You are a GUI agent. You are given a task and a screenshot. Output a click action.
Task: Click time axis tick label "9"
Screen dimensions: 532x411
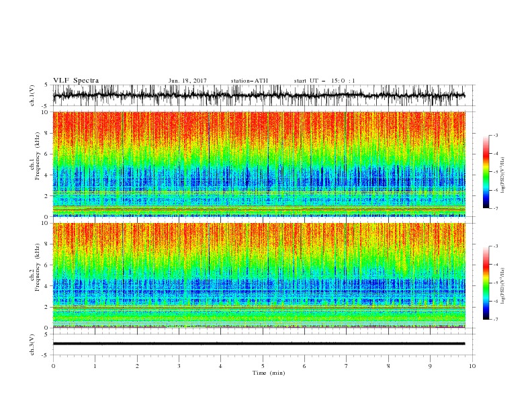coord(430,366)
